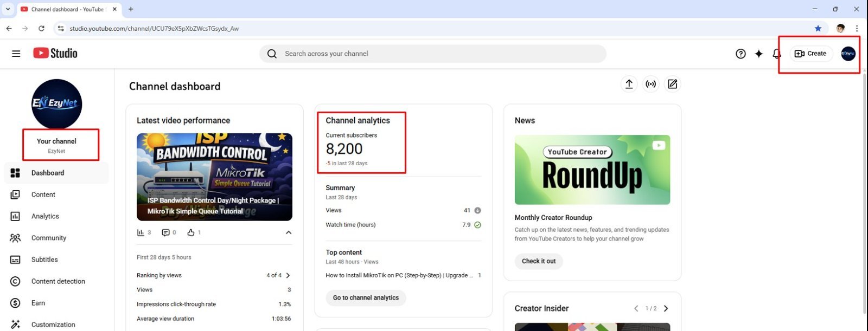
Task: Open the Chrome profile avatar
Action: coord(840,28)
